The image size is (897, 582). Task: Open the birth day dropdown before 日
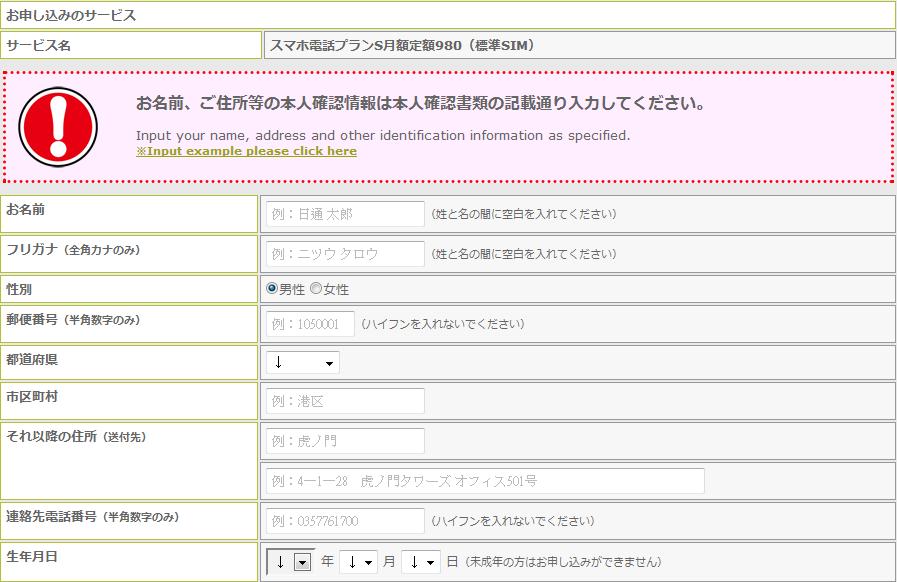(420, 563)
